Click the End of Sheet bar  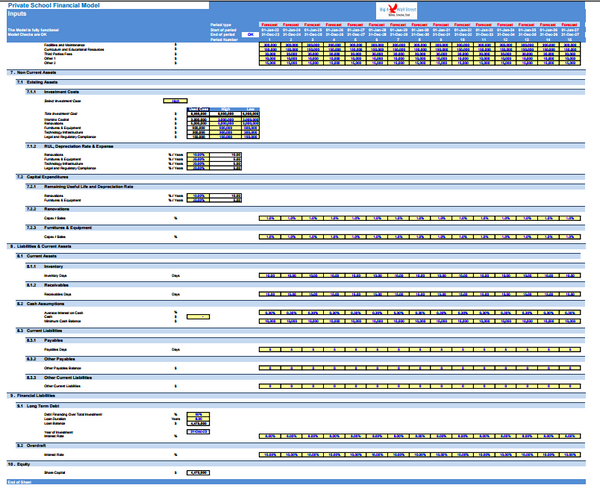[x=20, y=483]
